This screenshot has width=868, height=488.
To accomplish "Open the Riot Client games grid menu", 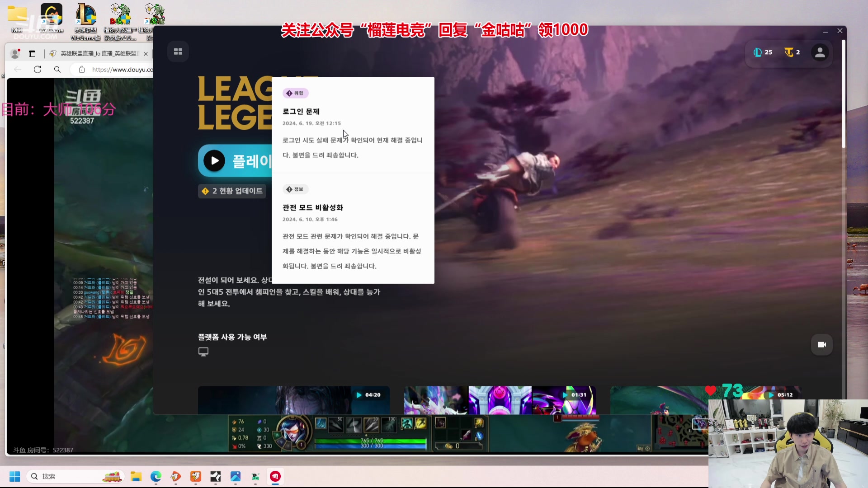I will [178, 52].
